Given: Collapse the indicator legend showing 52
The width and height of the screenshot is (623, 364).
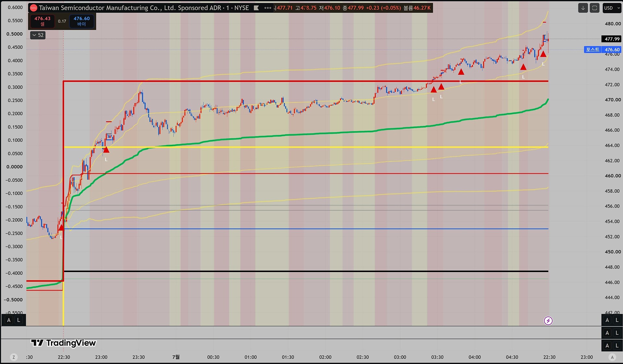Looking at the screenshot, I should coord(38,35).
